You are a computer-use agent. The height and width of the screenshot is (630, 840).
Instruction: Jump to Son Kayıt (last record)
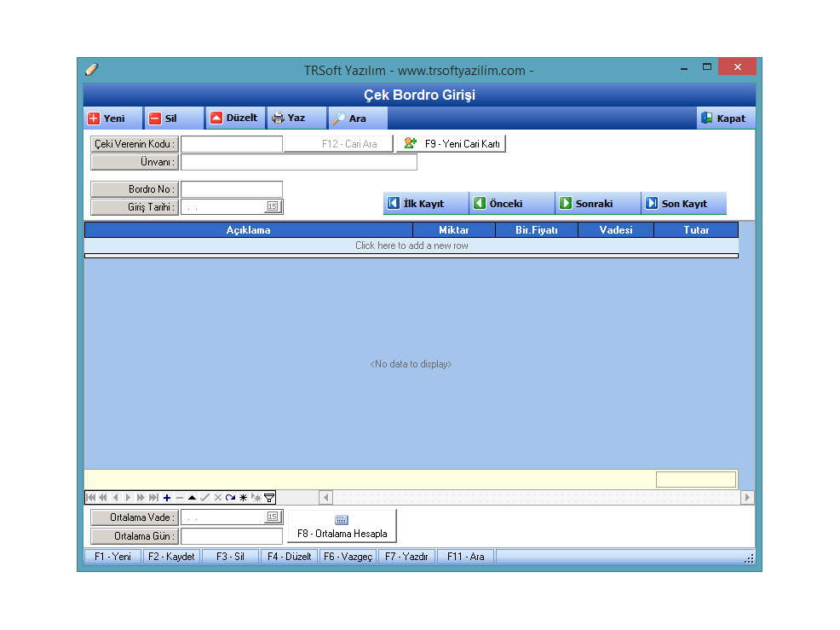click(x=684, y=204)
